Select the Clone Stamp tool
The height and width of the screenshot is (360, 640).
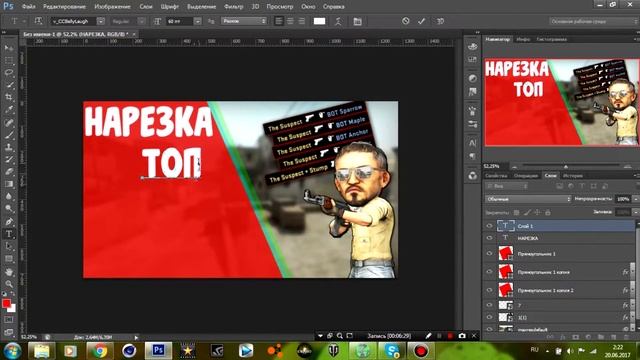[x=9, y=147]
